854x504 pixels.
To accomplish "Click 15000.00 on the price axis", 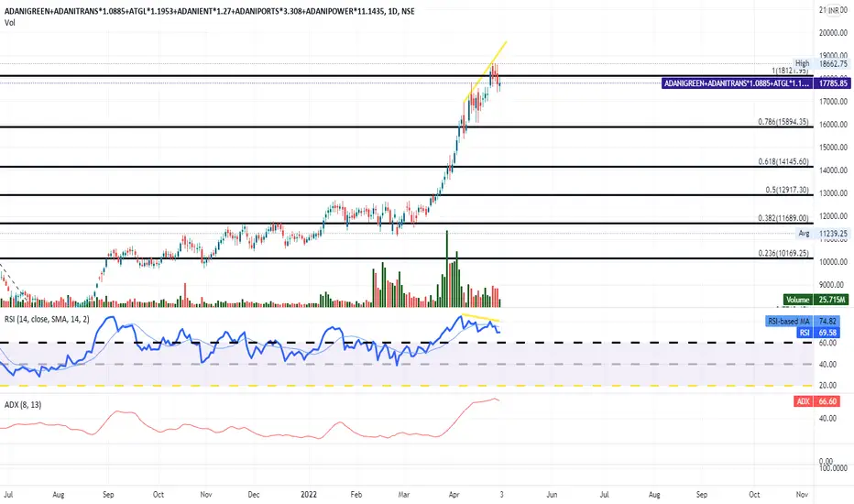I will 833,148.
